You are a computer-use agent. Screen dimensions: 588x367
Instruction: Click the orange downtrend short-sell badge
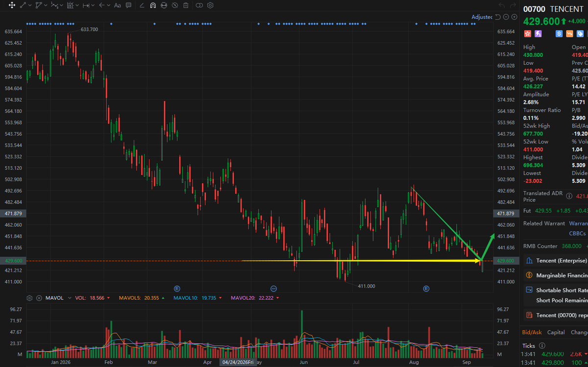pos(570,34)
